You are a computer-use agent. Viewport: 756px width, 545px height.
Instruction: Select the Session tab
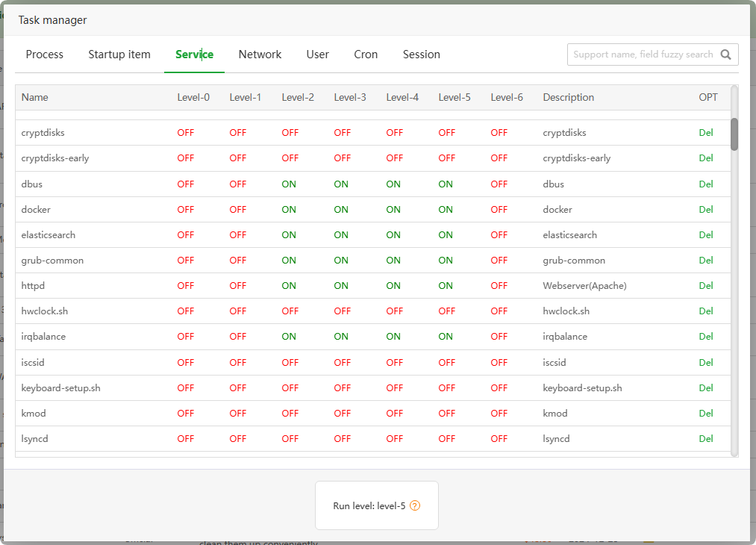click(x=421, y=54)
